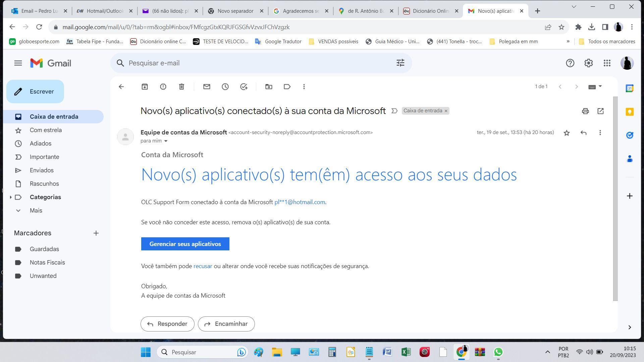Open Chrome tab search dropdown
This screenshot has height=362, width=644.
click(x=574, y=7)
